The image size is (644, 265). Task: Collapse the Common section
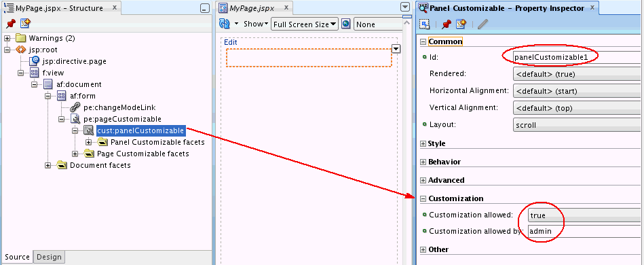pos(423,41)
